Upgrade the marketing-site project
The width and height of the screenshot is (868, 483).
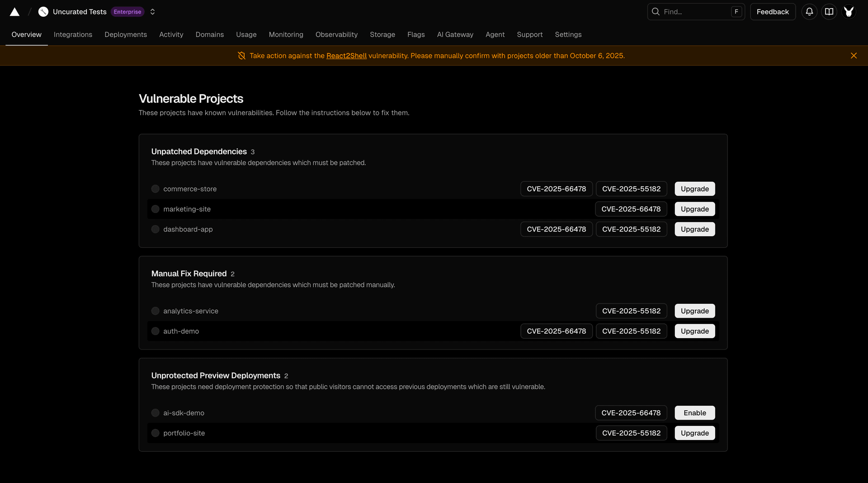pyautogui.click(x=694, y=209)
